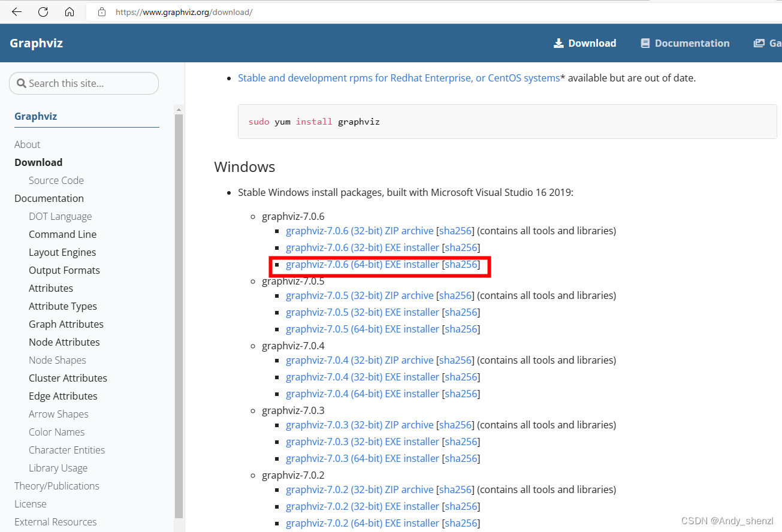Open the Graphviz logo home link
The image size is (782, 532).
click(x=36, y=43)
